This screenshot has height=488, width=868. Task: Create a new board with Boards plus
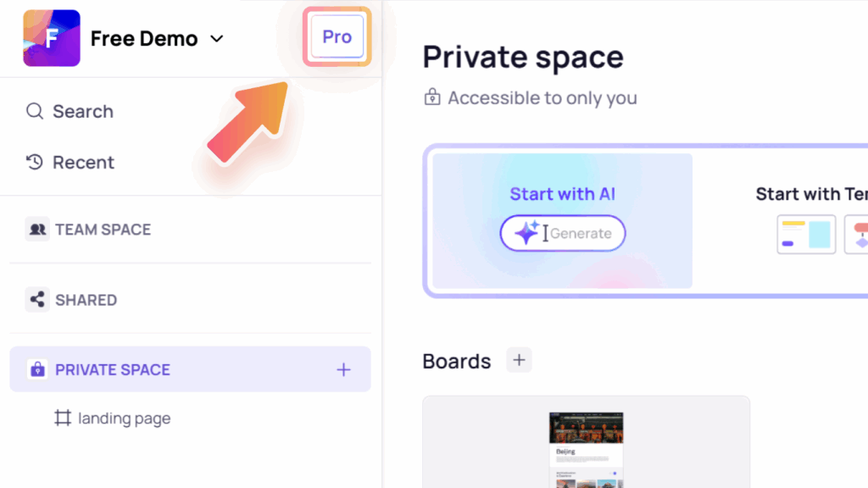(519, 360)
